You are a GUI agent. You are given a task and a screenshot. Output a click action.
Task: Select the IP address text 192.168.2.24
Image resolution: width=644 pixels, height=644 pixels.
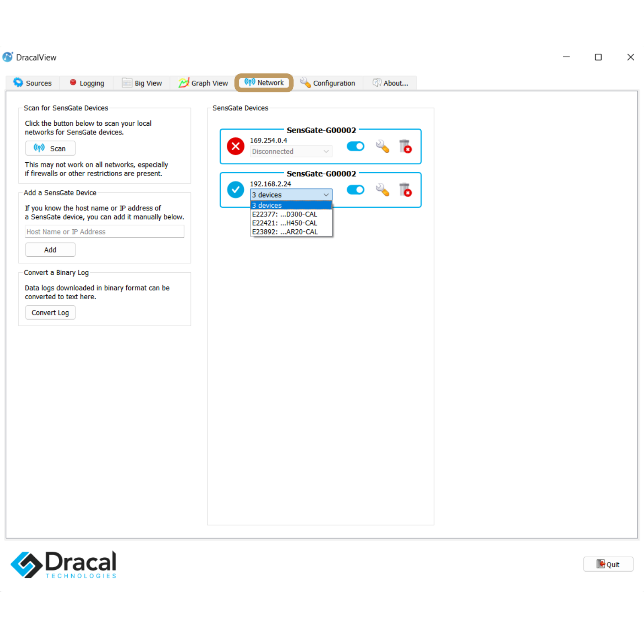coord(270,184)
